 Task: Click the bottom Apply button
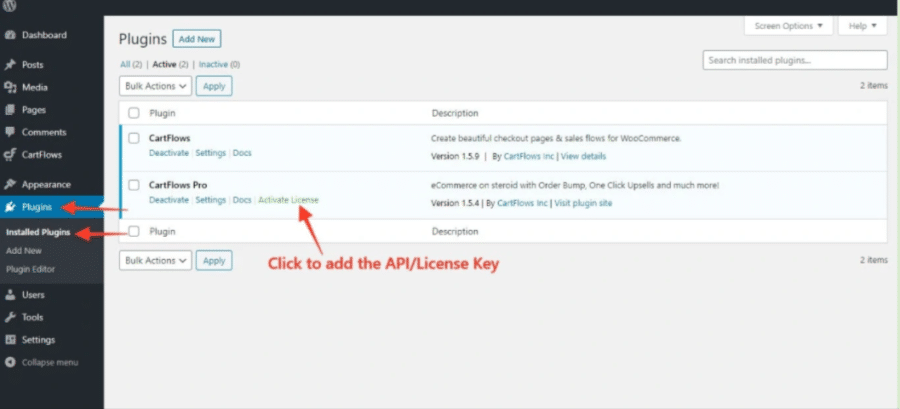[x=214, y=260]
